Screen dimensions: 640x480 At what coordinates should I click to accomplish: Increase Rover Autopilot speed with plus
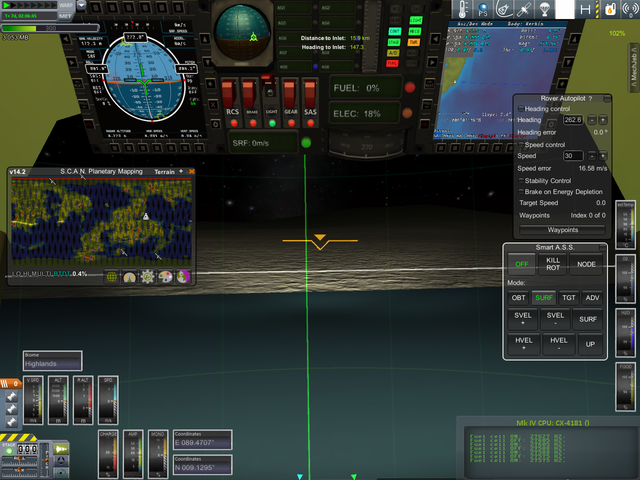(602, 156)
